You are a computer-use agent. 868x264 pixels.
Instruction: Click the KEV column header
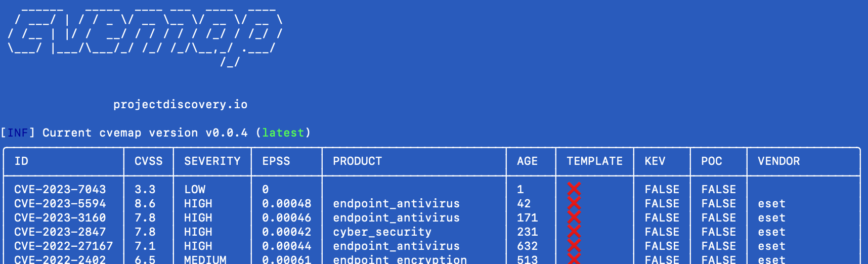point(655,161)
